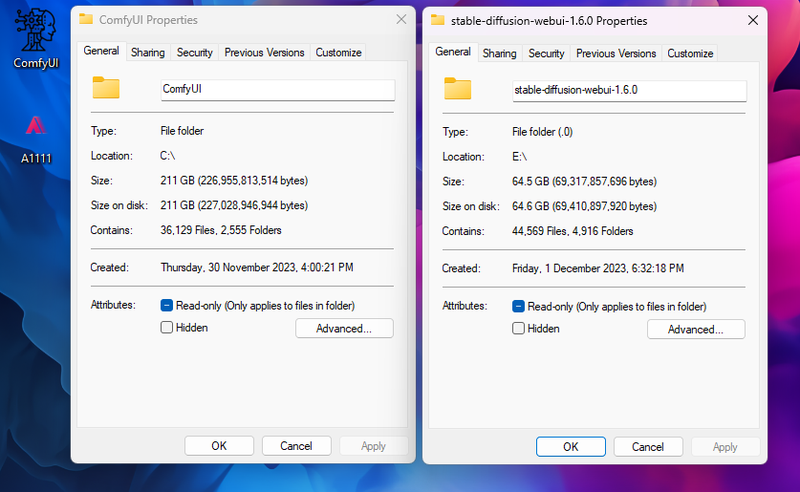Click the stable-diffusion-webui-1.6.0 folder name field
The height and width of the screenshot is (492, 800).
click(x=629, y=90)
